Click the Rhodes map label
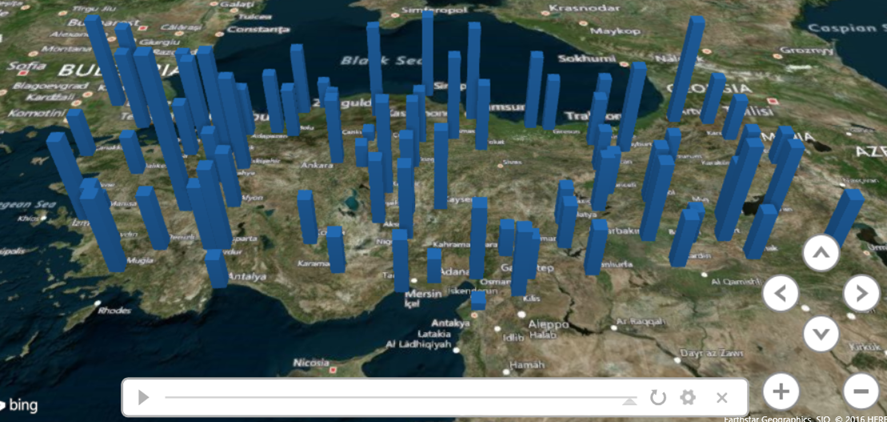The image size is (887, 422). point(114,311)
